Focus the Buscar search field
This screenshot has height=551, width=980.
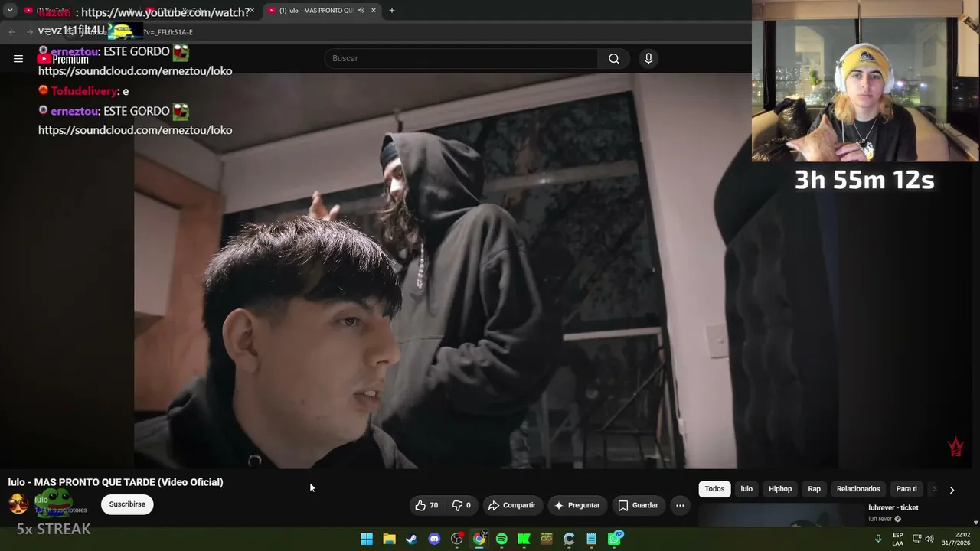462,58
